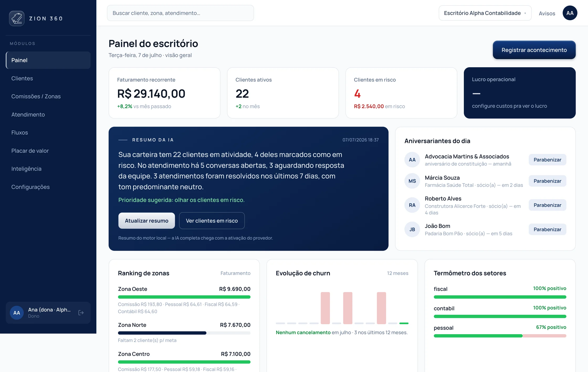Go to the Clientes module
The width and height of the screenshot is (588, 372).
click(48, 78)
